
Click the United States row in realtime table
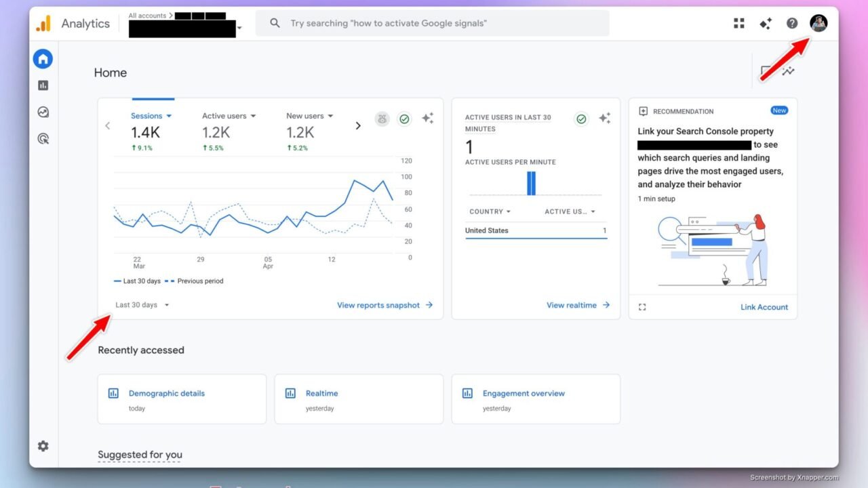point(536,230)
